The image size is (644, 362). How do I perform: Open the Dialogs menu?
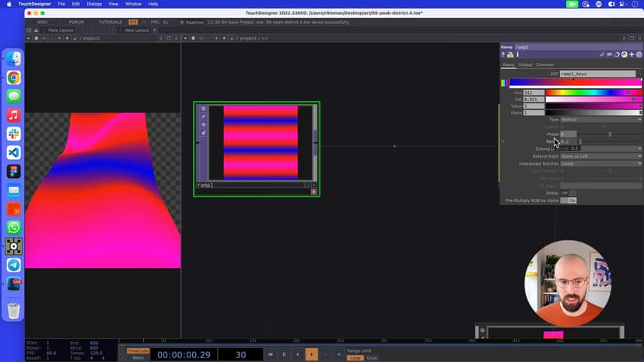click(x=94, y=4)
